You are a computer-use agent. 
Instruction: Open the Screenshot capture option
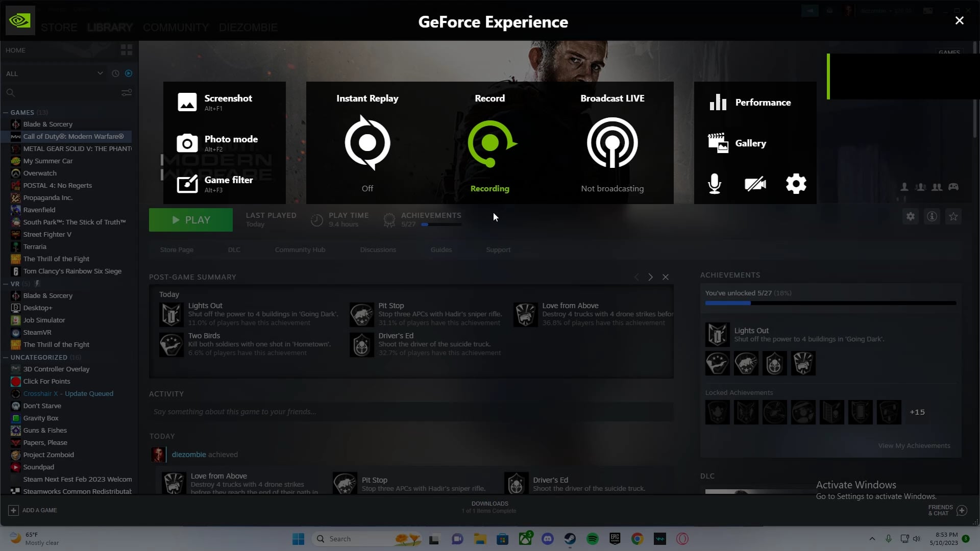pyautogui.click(x=215, y=102)
